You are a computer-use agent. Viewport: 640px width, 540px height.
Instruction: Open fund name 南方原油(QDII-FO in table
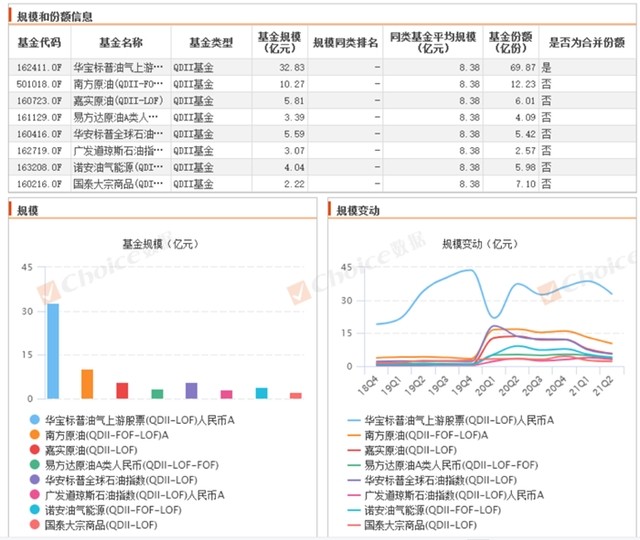pyautogui.click(x=118, y=84)
